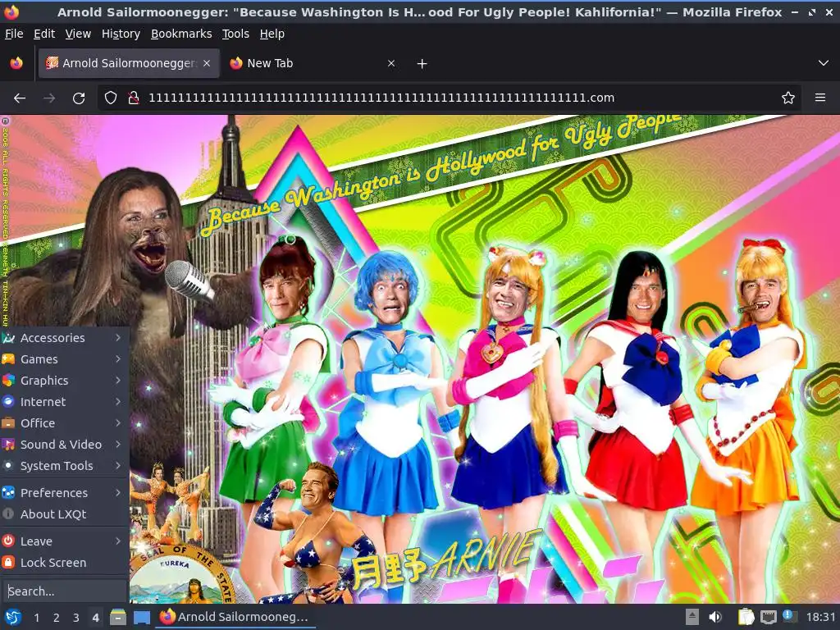The image size is (840, 630).
Task: Reload the current page
Action: [79, 98]
